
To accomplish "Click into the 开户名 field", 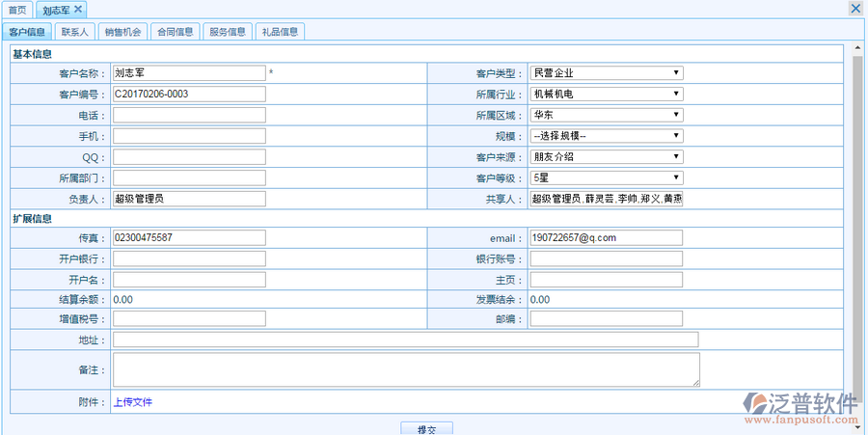I will [x=189, y=280].
